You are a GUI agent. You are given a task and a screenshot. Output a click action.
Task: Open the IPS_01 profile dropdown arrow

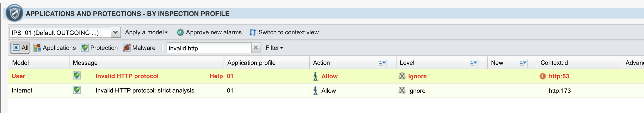pyautogui.click(x=115, y=32)
